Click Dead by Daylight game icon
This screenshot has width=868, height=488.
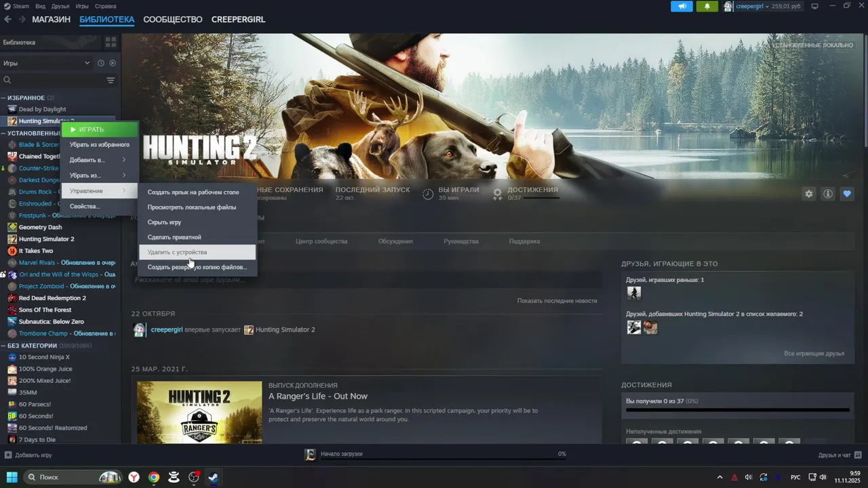(12, 109)
